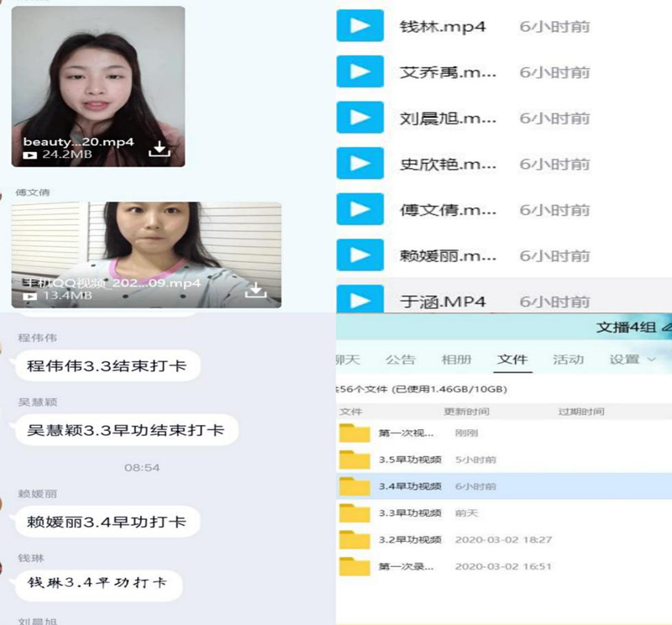Click sender name 吴慧颖

click(37, 402)
